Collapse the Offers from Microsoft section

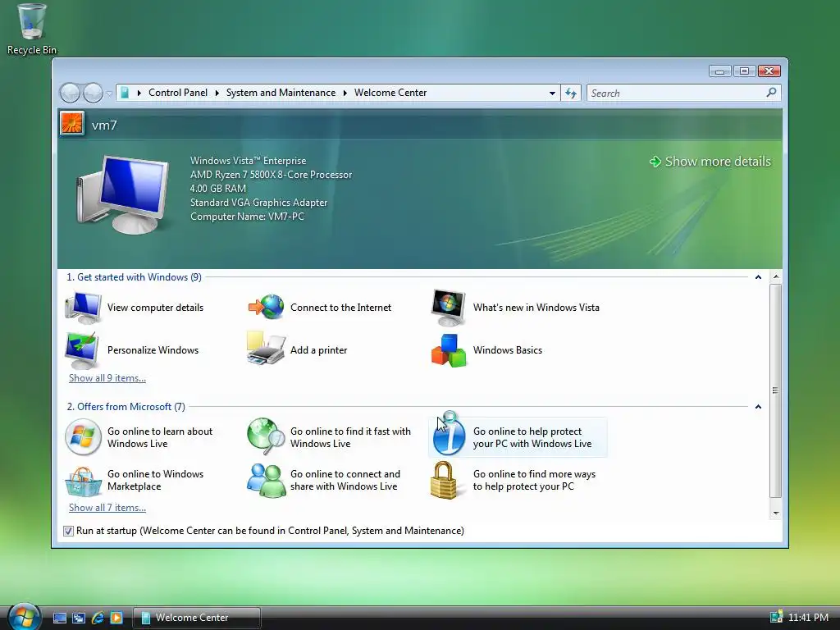click(758, 407)
